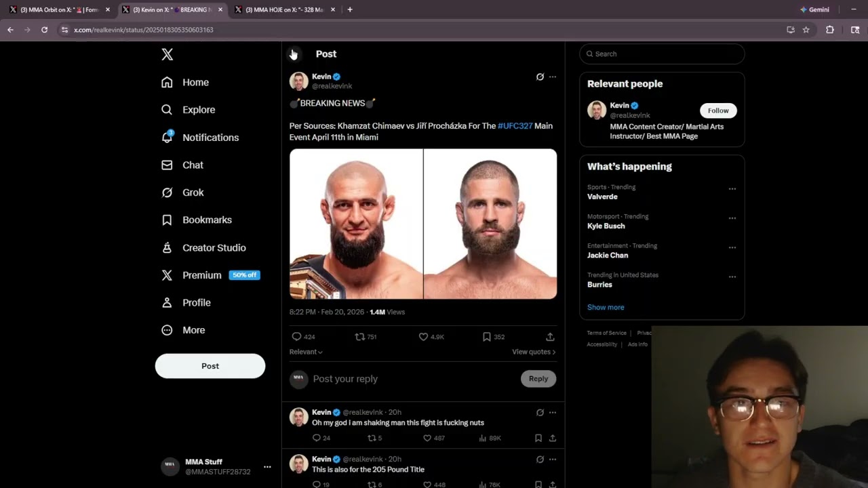This screenshot has height=488, width=868.
Task: Click Grok icon on main post
Action: (x=540, y=77)
